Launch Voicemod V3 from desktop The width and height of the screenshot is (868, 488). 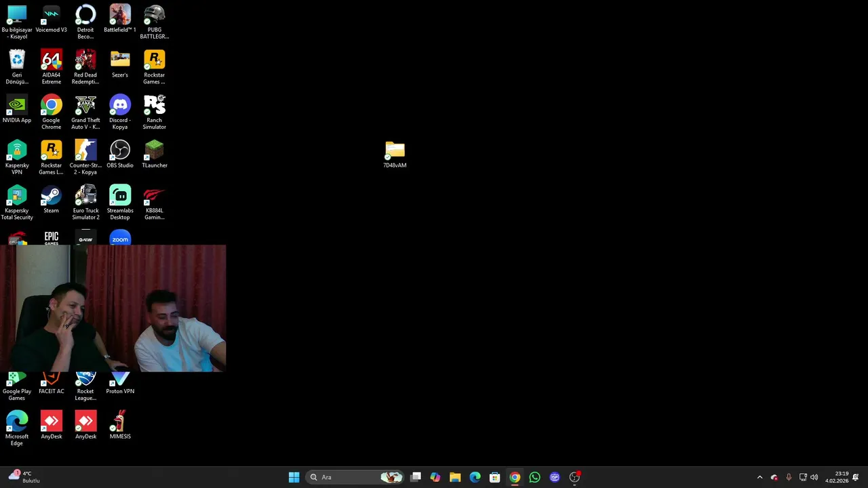pyautogui.click(x=51, y=19)
